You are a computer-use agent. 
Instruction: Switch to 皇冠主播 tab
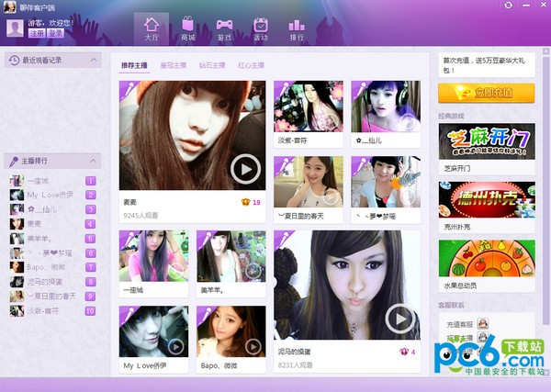pos(174,65)
